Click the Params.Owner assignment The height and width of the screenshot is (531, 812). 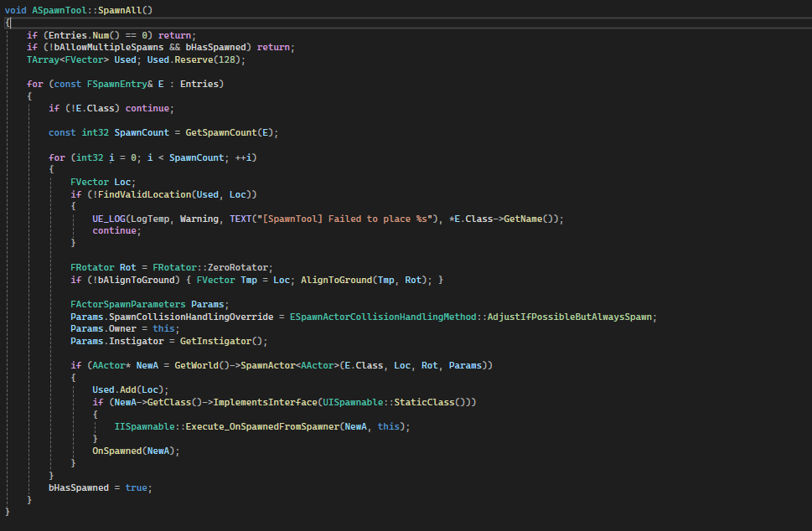click(125, 328)
